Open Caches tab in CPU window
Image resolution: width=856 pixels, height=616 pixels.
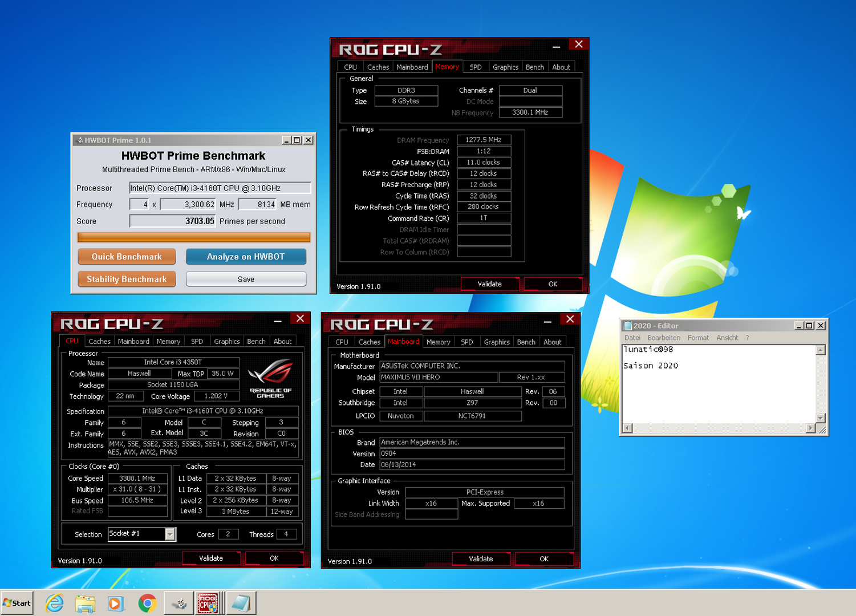click(x=99, y=342)
